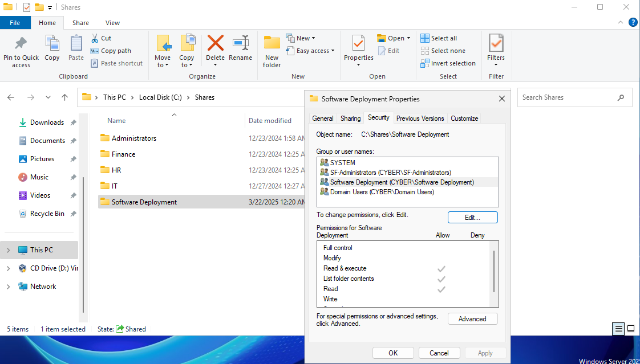Switch to the Sharing tab

coord(350,118)
